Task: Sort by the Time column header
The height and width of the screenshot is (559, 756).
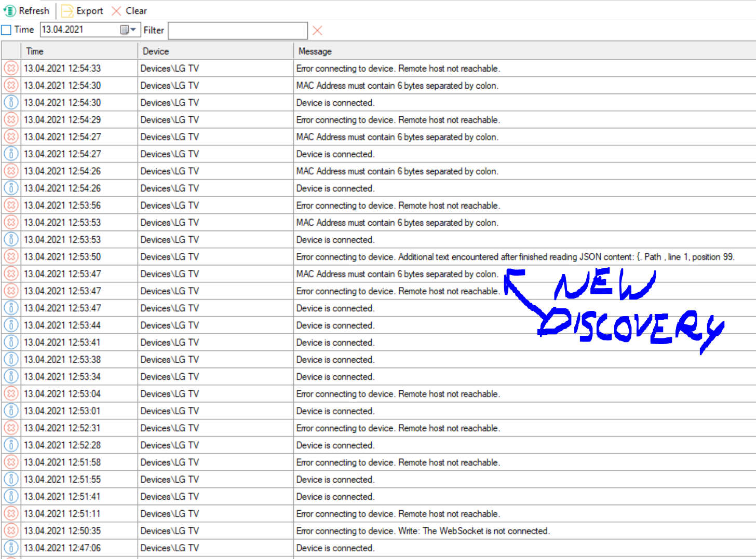Action: (78, 51)
